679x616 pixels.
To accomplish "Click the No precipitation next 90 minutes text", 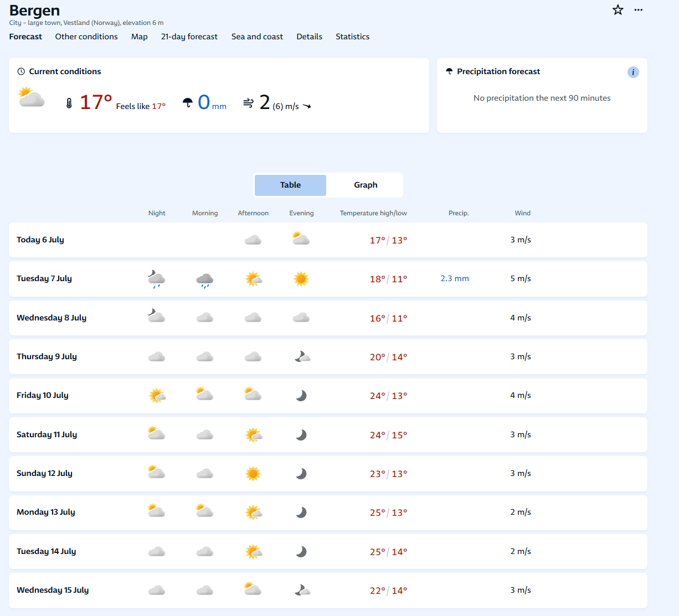I will click(x=542, y=98).
